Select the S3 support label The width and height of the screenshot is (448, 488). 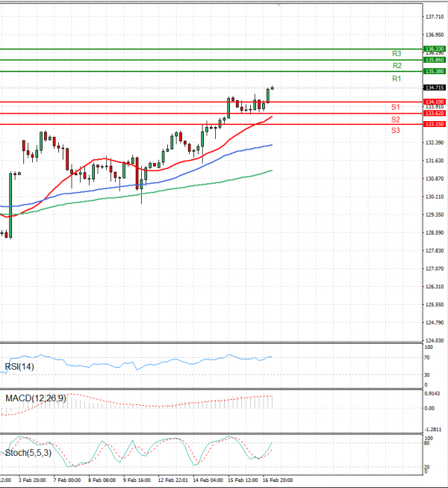coord(395,131)
